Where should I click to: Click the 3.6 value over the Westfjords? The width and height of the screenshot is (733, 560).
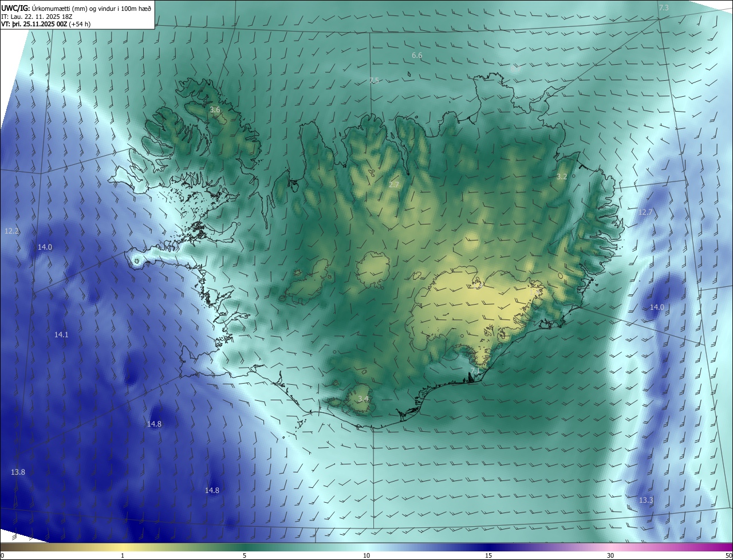[215, 109]
